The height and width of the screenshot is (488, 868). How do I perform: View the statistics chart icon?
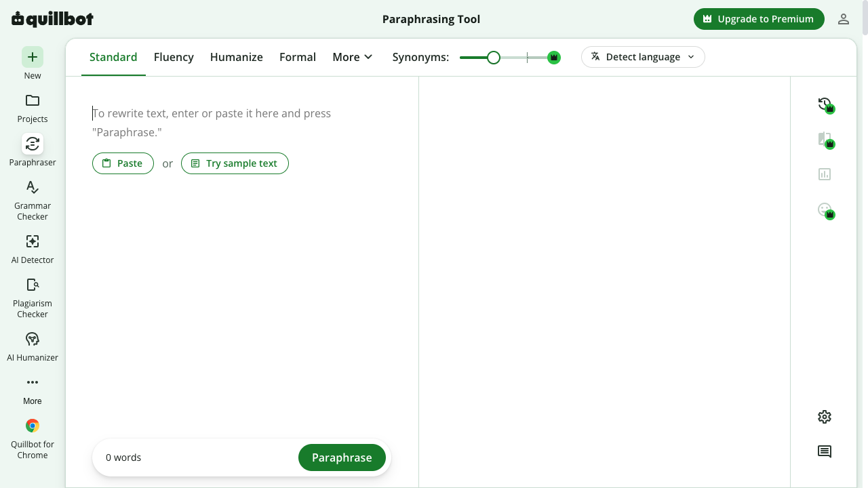click(825, 174)
